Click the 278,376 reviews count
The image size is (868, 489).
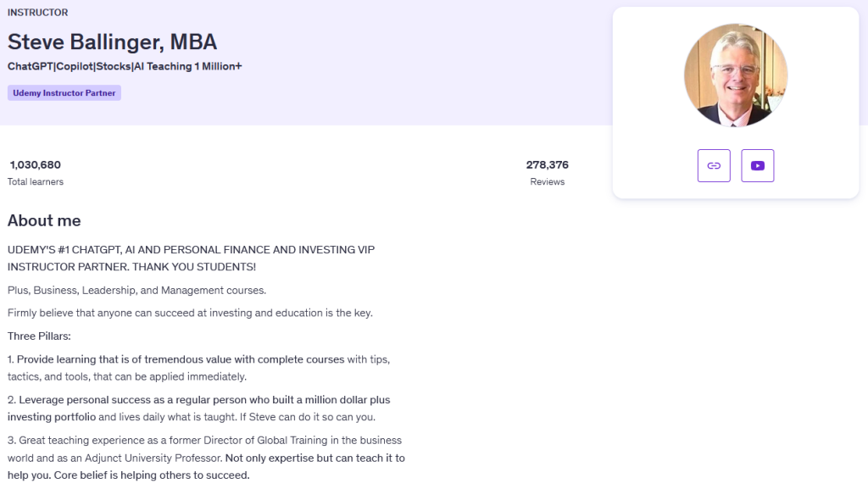point(547,164)
